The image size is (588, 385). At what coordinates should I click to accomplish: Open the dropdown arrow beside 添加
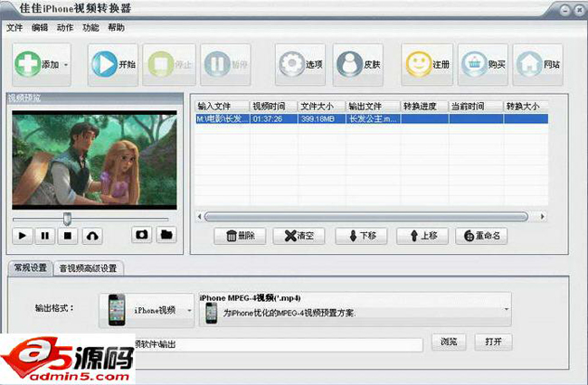[x=66, y=65]
